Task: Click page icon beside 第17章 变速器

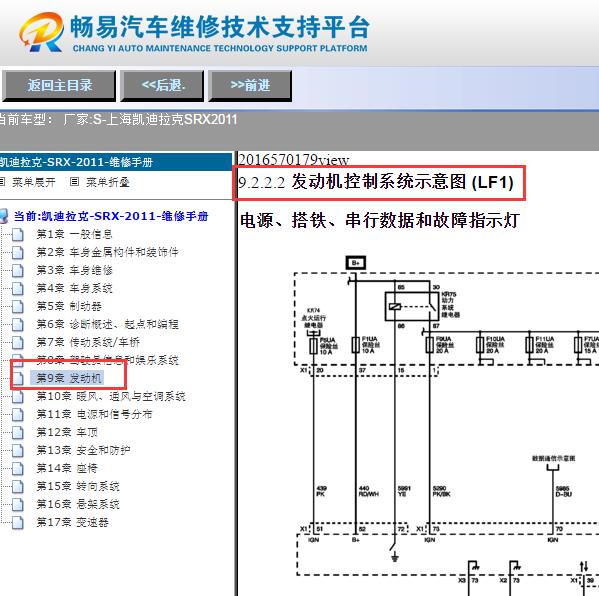Action: (18, 522)
